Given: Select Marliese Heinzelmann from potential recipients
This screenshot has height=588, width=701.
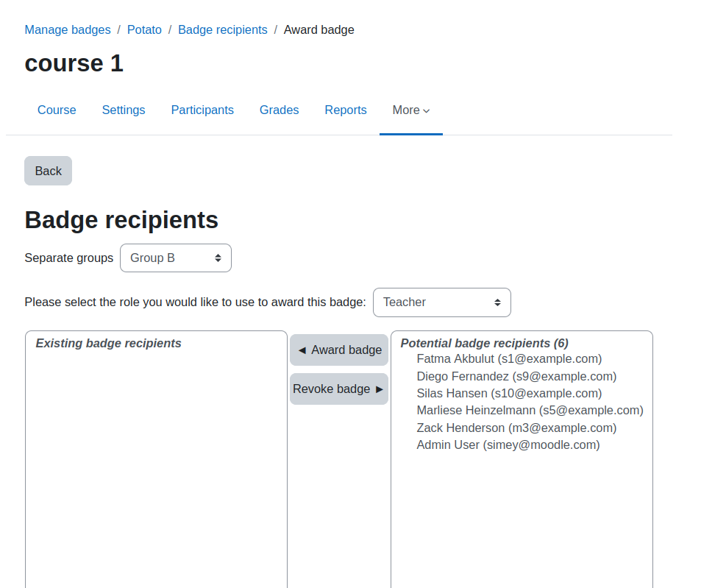Looking at the screenshot, I should [x=530, y=411].
